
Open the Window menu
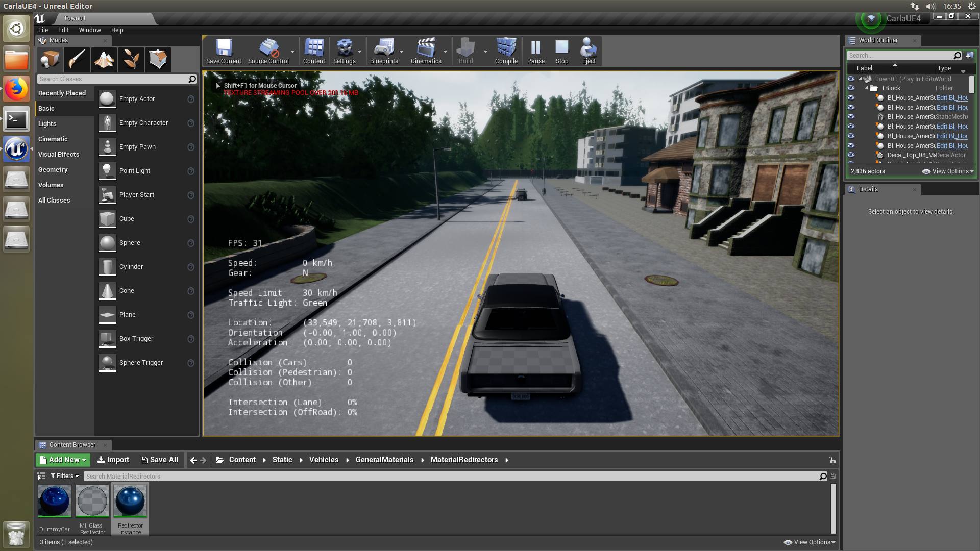[x=90, y=30]
